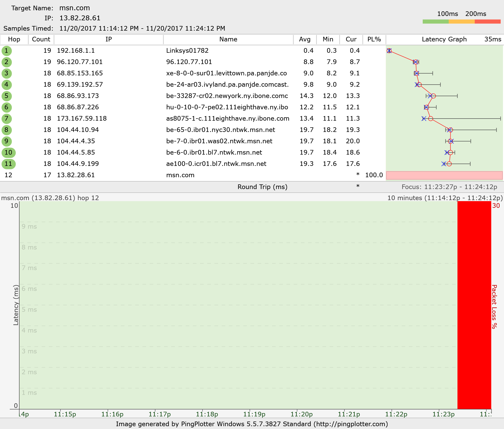Click the pink packet loss bar for hop 12

tap(444, 175)
